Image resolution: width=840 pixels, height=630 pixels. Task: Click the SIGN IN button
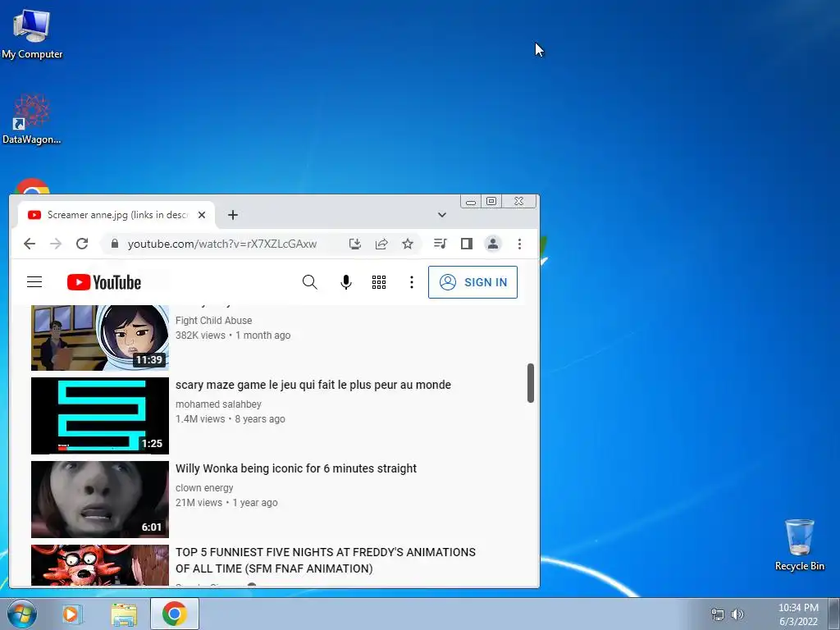coord(472,282)
